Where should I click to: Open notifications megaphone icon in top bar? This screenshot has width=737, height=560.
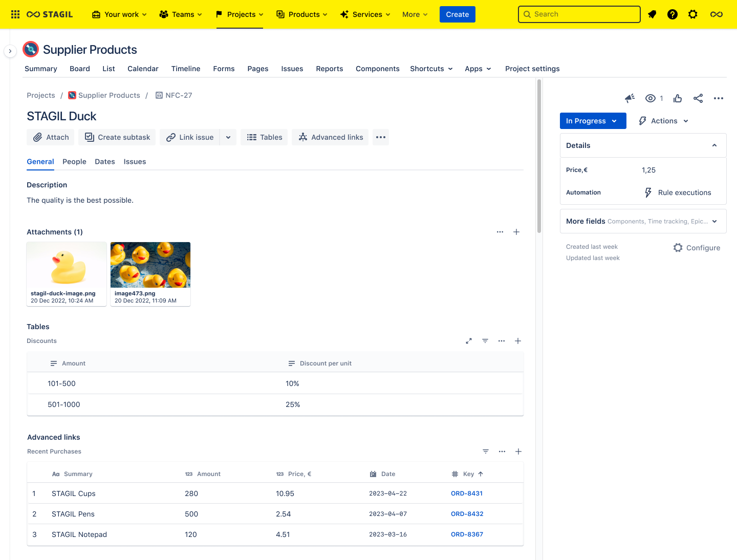[652, 14]
